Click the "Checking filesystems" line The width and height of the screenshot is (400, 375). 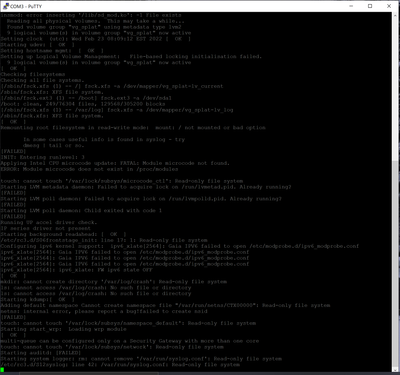33,74
